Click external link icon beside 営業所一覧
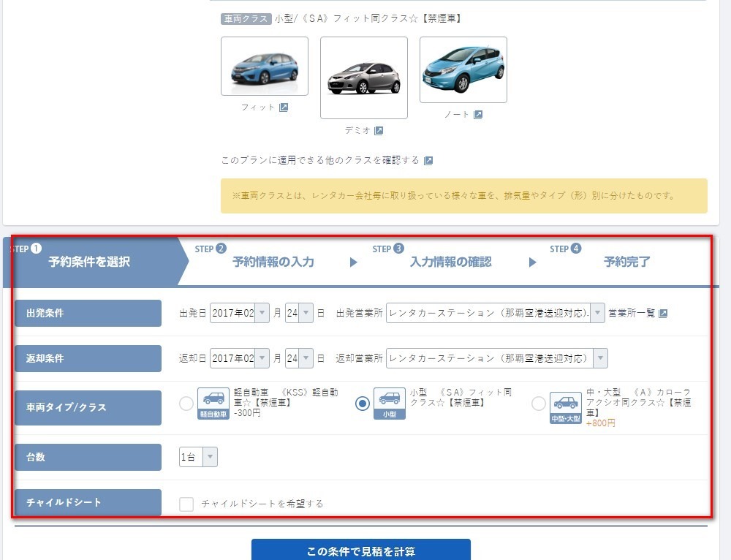 [x=663, y=314]
